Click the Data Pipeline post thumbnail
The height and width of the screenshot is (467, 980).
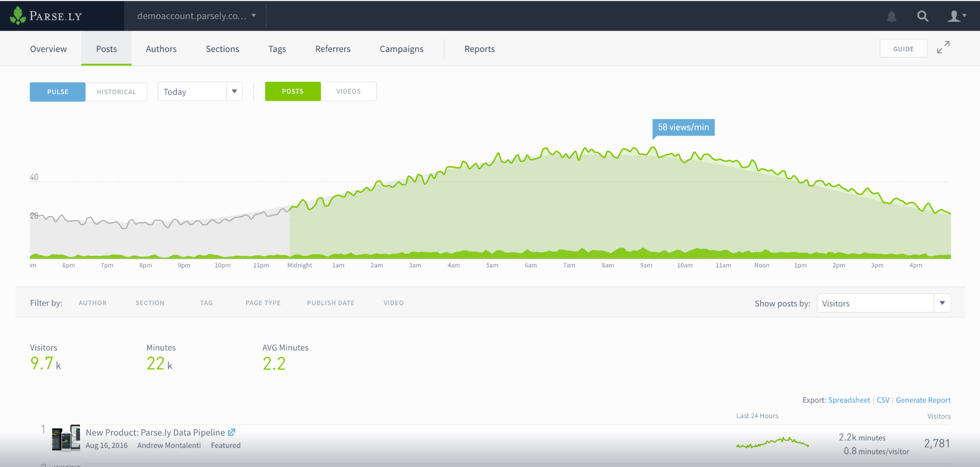point(66,438)
